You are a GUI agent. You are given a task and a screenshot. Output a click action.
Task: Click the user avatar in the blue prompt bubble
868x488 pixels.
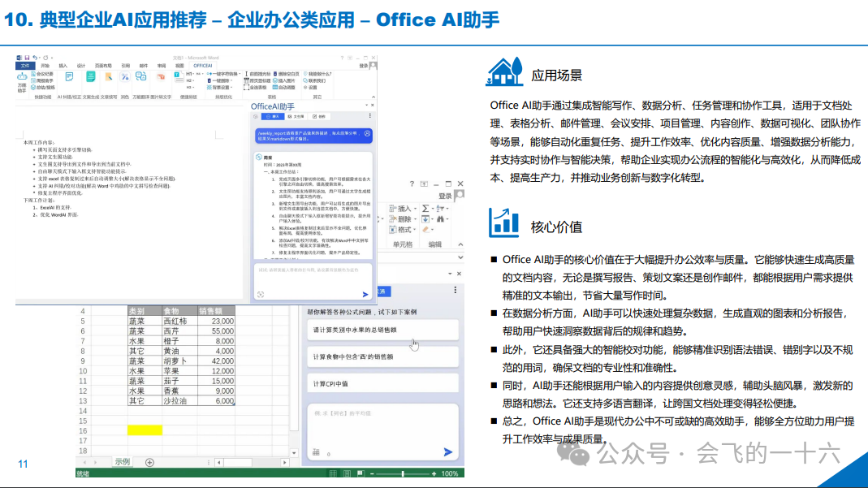(x=367, y=133)
